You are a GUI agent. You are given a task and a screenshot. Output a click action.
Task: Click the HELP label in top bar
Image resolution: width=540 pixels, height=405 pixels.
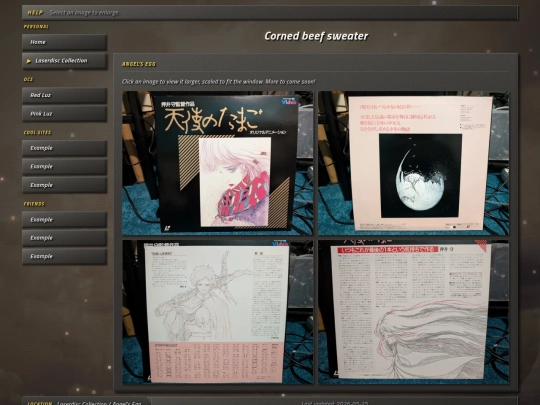[x=35, y=13]
